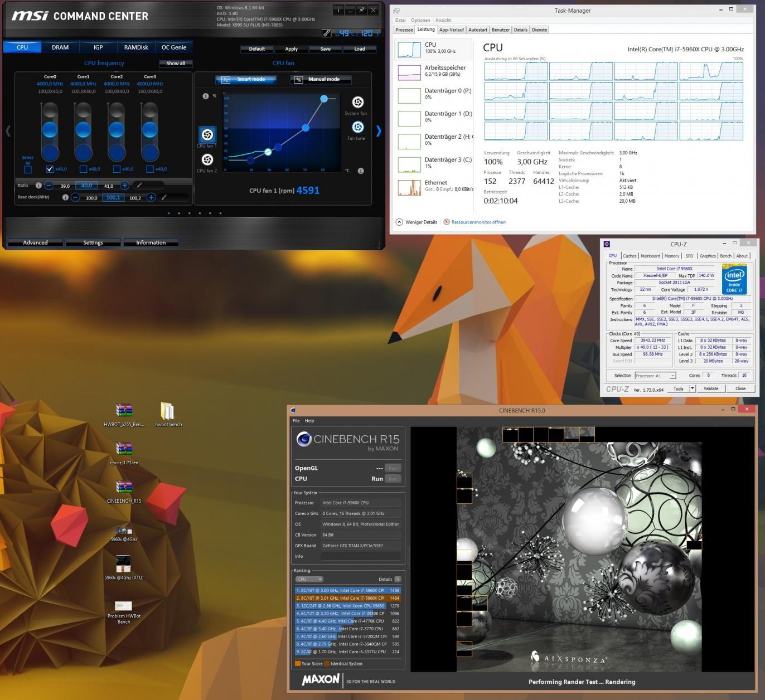Image resolution: width=765 pixels, height=700 pixels.
Task: Select 'Problem HWBot Bench' desktop file
Action: pos(124,611)
